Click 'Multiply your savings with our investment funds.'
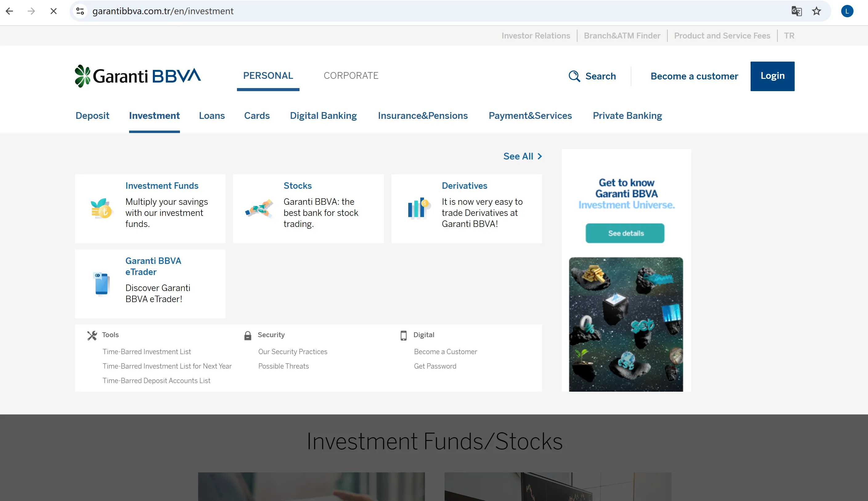This screenshot has width=868, height=501. (x=167, y=213)
